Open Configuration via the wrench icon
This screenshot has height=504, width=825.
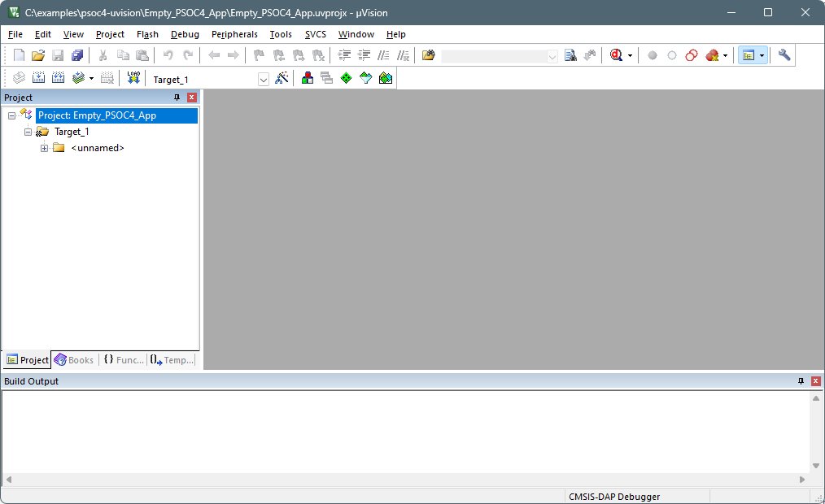(784, 55)
